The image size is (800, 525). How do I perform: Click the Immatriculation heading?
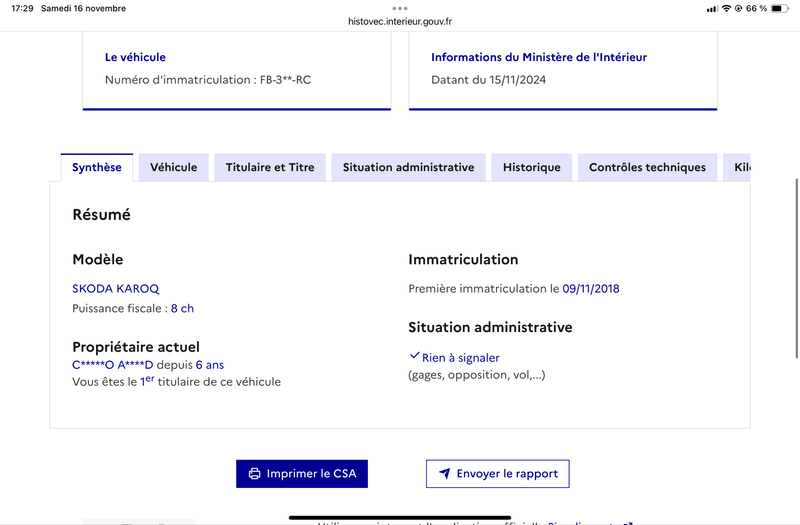click(463, 259)
